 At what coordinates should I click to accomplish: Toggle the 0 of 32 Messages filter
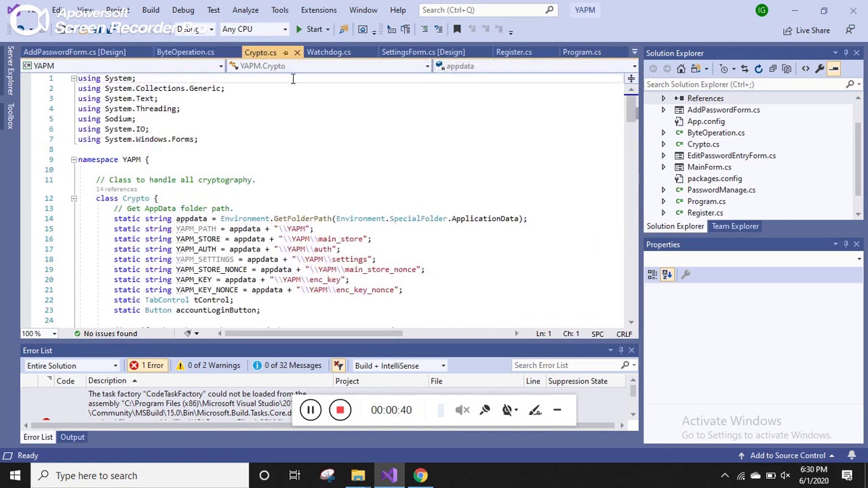287,365
